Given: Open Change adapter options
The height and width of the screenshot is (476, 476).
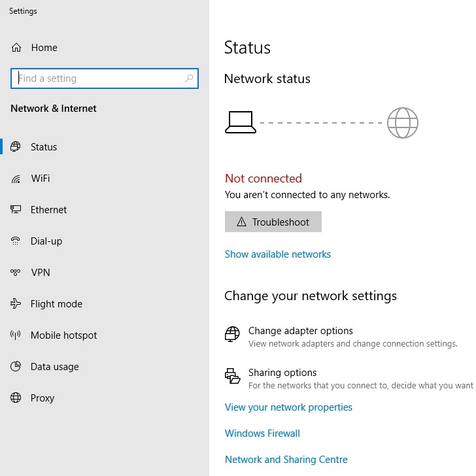Looking at the screenshot, I should point(301,331).
